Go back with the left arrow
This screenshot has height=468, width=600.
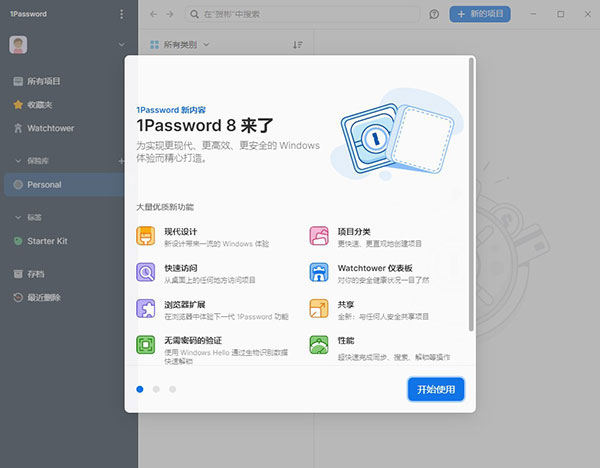(x=153, y=14)
